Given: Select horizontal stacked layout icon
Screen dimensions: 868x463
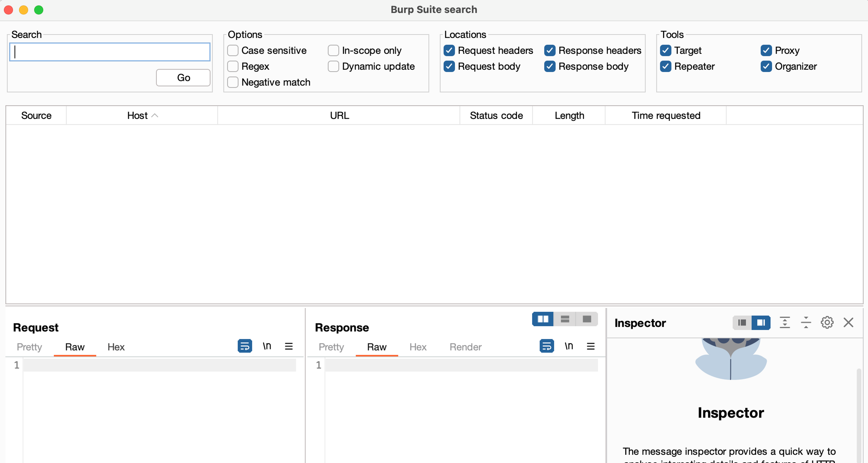Looking at the screenshot, I should click(x=565, y=319).
